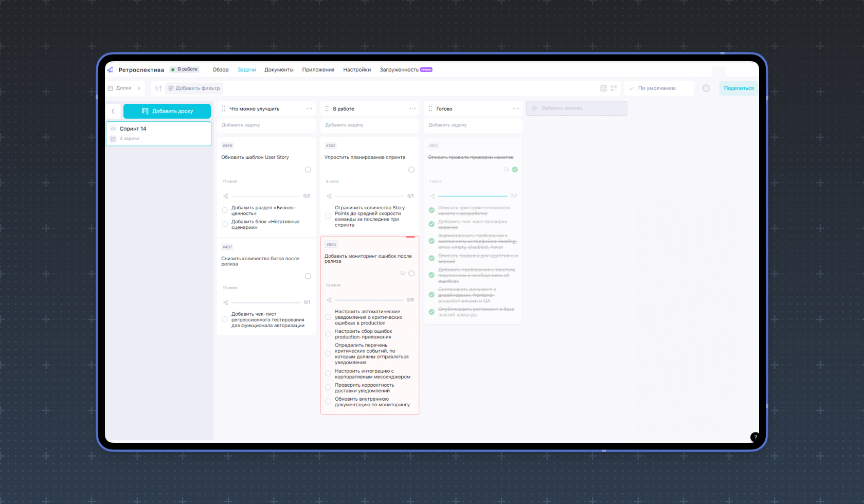The height and width of the screenshot is (504, 864).
Task: Click the Поделиться button
Action: tap(739, 88)
